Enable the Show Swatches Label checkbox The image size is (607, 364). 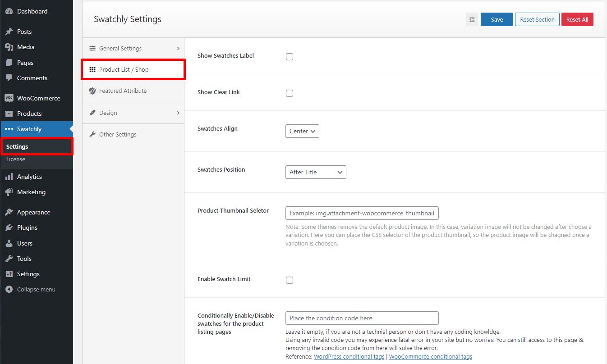(x=290, y=57)
